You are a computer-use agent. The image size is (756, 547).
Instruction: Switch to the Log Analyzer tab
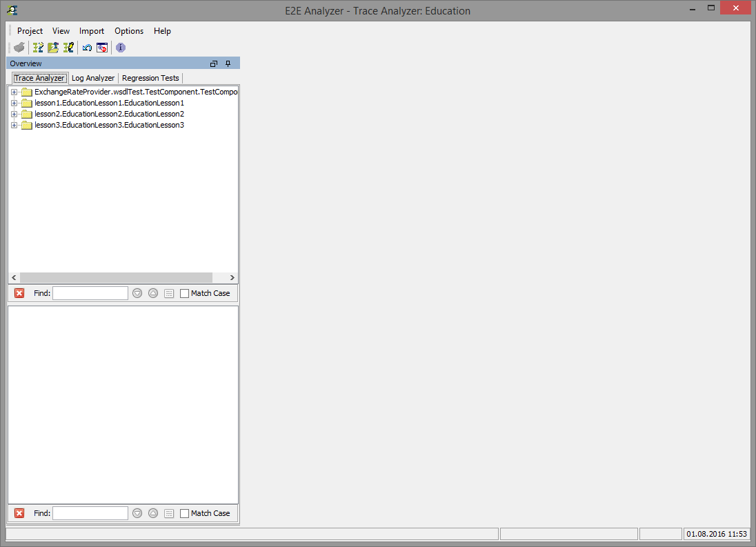[x=92, y=77]
